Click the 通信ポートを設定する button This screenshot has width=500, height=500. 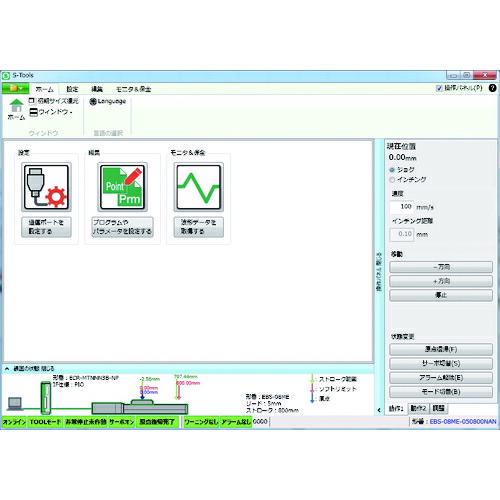(x=46, y=227)
